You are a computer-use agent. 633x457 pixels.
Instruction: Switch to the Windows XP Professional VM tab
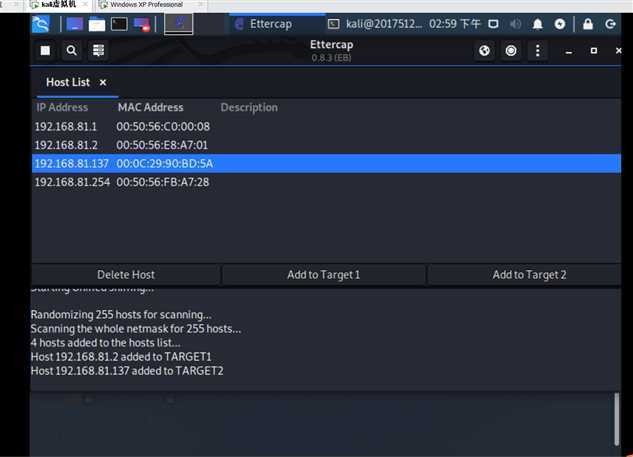click(x=147, y=5)
